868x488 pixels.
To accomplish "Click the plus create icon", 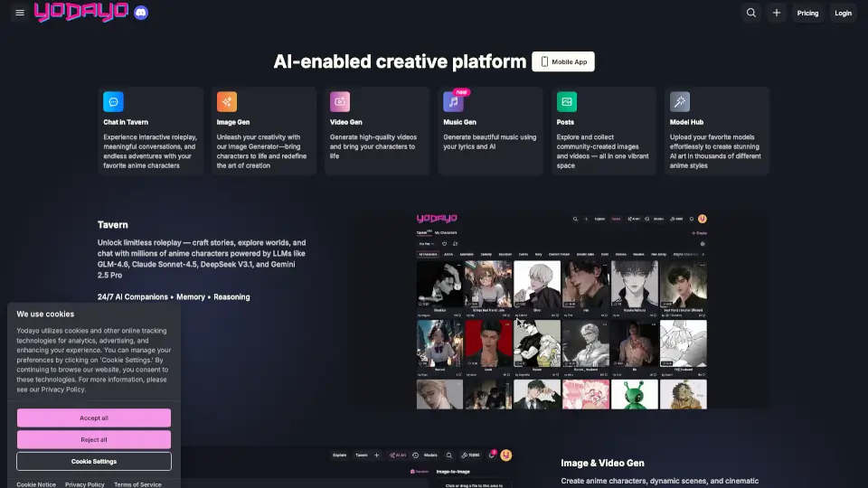I will [x=777, y=13].
